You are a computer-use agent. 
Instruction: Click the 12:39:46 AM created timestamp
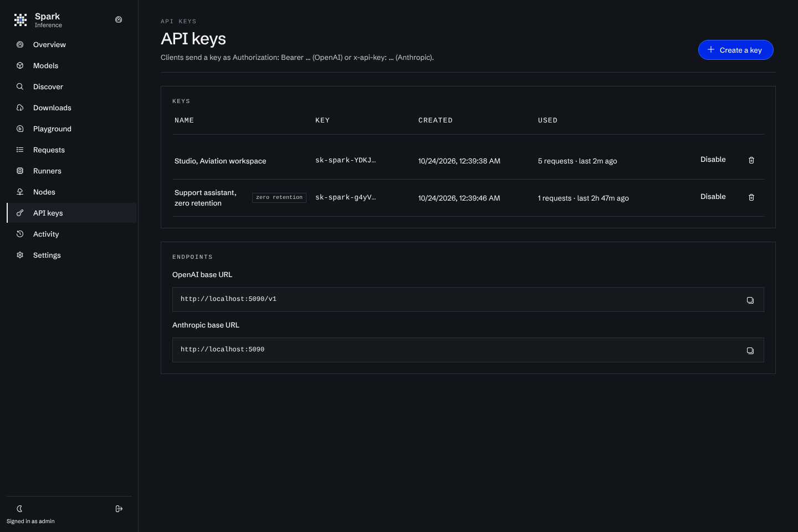point(459,198)
